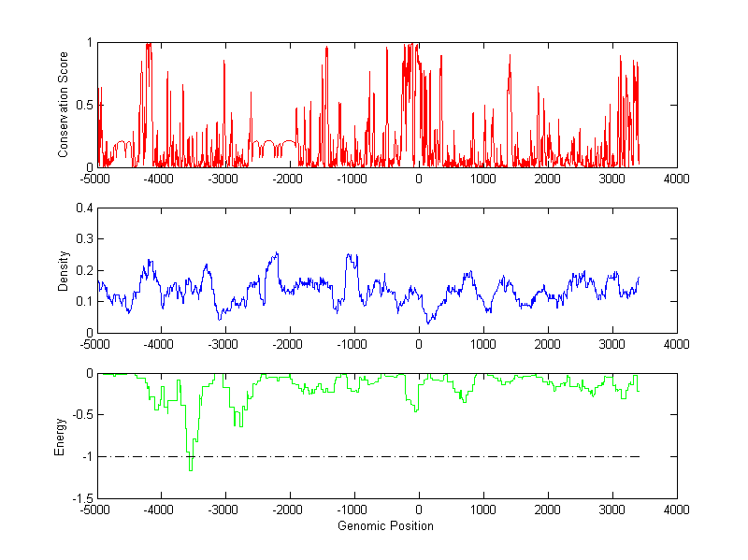Click the Density y-axis label
Viewport: 748px width, 560px height.
tap(64, 271)
